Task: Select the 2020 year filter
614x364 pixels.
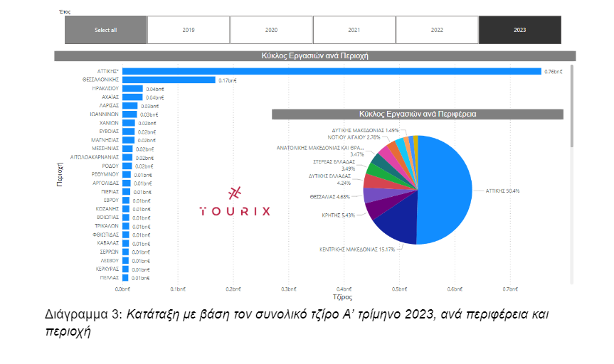Action: pyautogui.click(x=271, y=31)
